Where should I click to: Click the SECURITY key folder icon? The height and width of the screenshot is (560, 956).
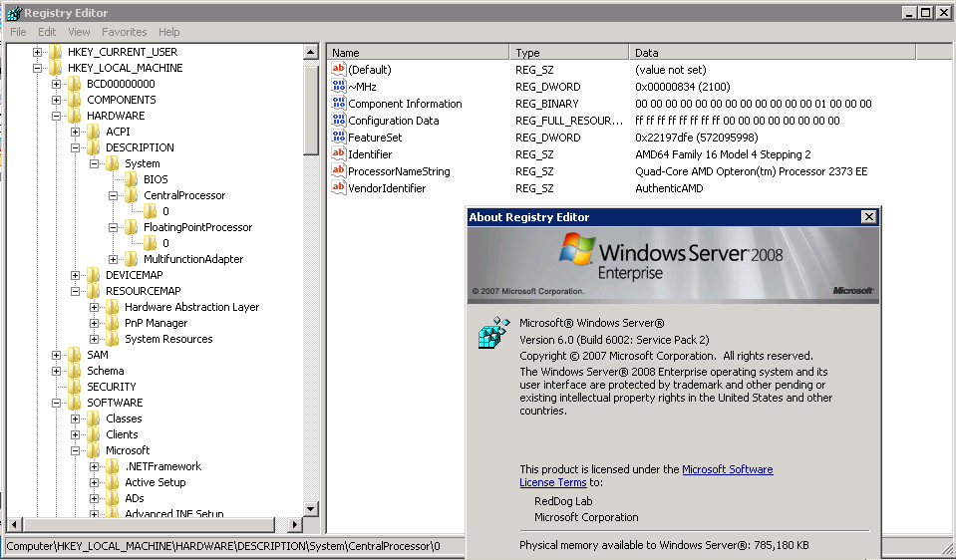tap(75, 387)
